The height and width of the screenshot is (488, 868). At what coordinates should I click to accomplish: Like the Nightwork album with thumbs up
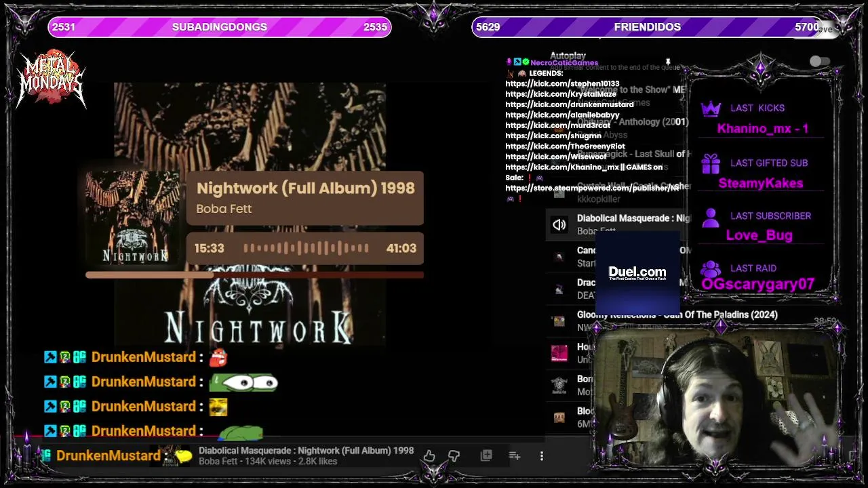429,456
